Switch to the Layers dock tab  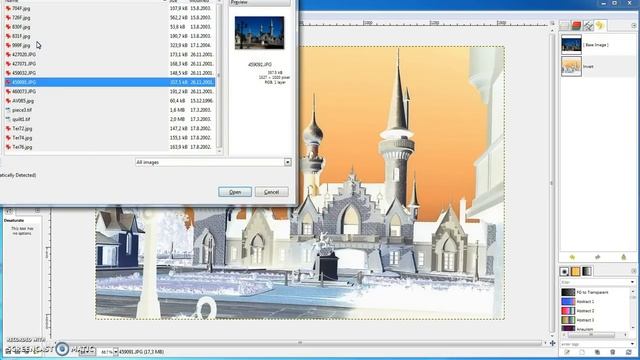pyautogui.click(x=564, y=25)
